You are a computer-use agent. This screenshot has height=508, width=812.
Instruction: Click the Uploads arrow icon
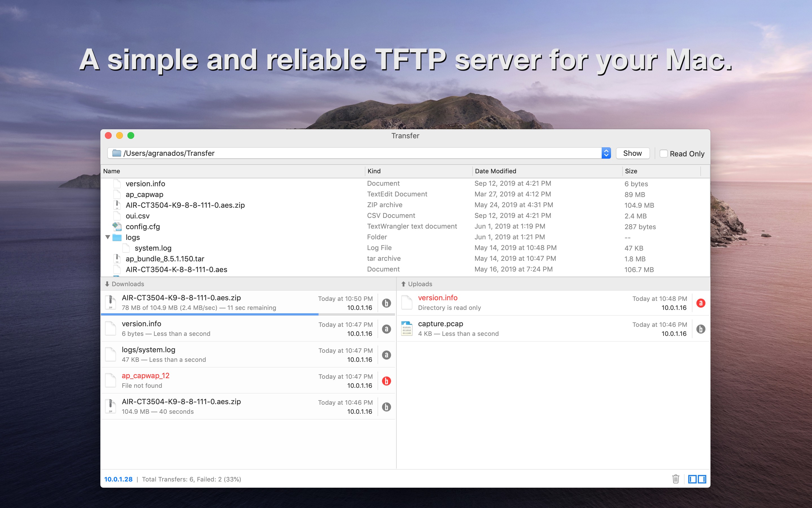(x=403, y=284)
